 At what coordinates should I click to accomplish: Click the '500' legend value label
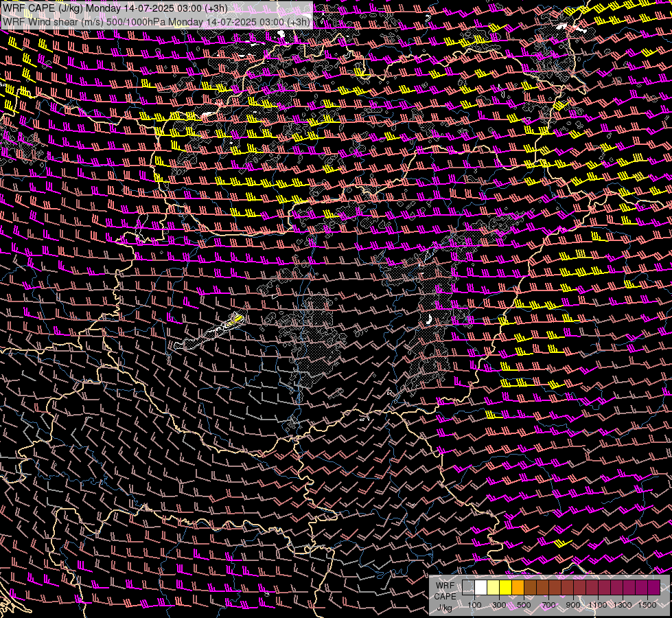[x=524, y=605]
